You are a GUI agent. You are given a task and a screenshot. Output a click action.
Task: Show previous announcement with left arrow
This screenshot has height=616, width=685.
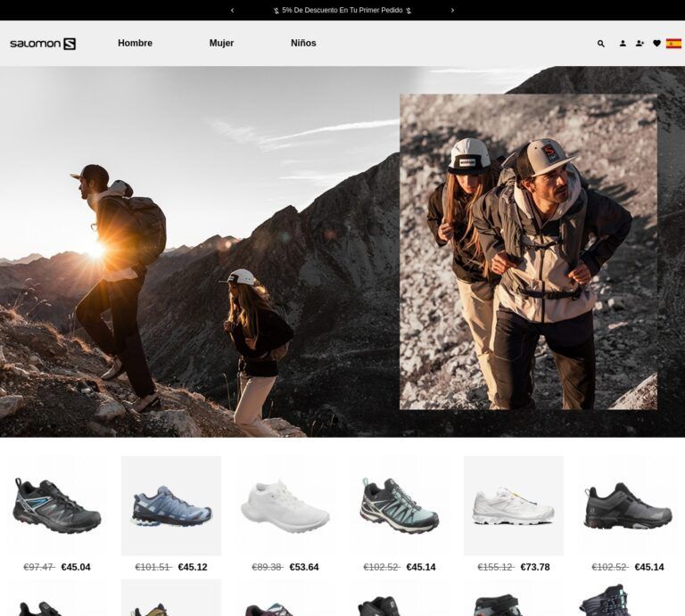tap(232, 10)
